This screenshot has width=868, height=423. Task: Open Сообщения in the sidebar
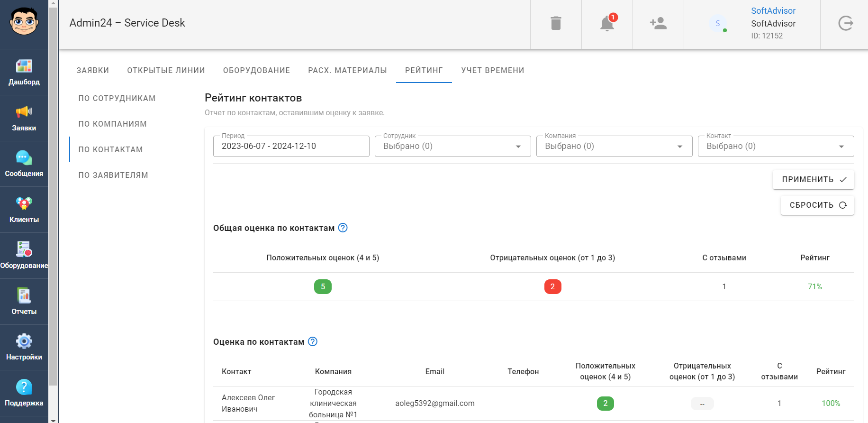(x=24, y=164)
